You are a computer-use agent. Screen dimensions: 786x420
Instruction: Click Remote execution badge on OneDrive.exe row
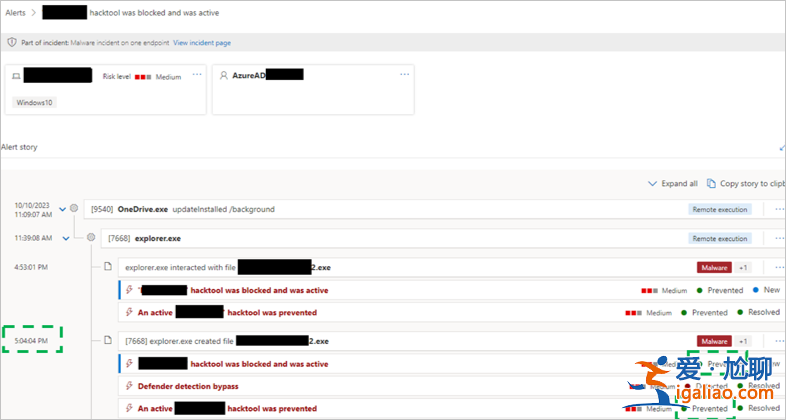tap(719, 209)
